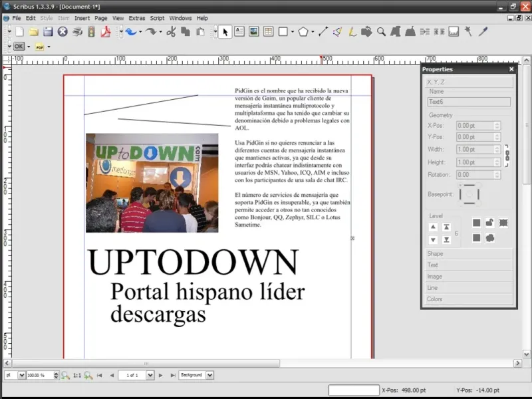Viewport: 532px width, 399px height.
Task: Open the Background layer dropdown
Action: click(196, 375)
